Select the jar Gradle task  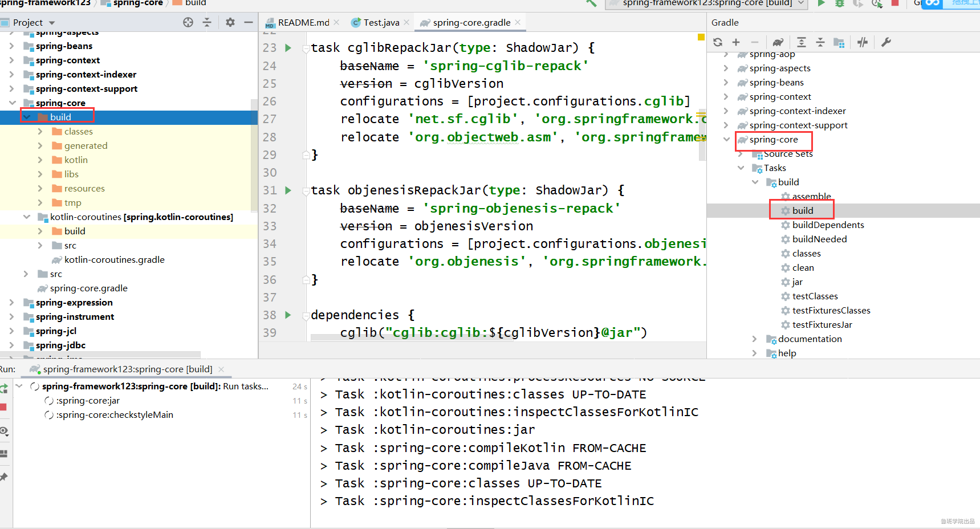click(797, 282)
